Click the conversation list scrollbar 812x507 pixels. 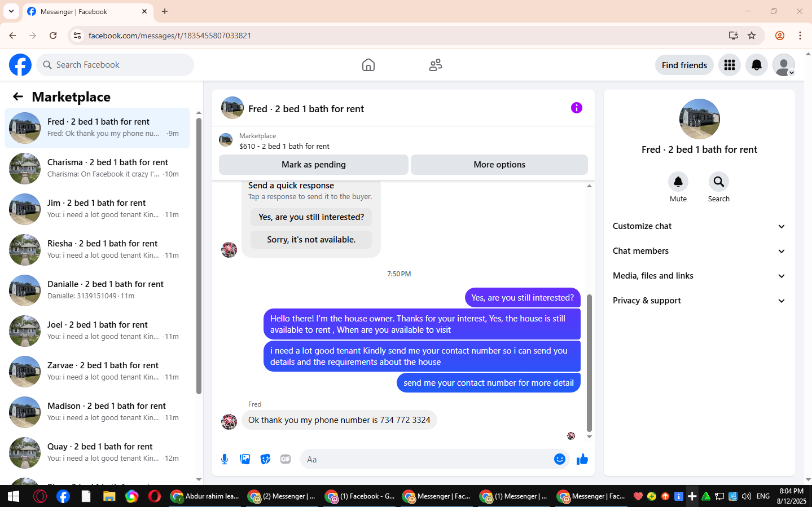[199, 255]
